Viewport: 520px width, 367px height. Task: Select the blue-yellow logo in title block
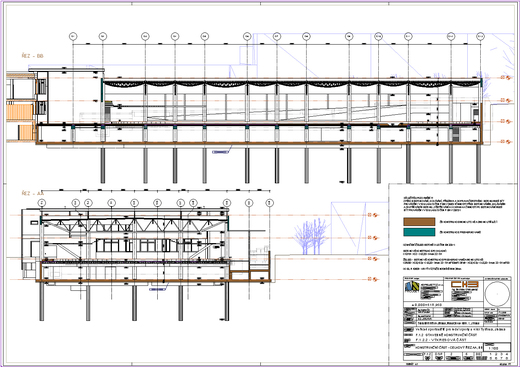tap(411, 287)
